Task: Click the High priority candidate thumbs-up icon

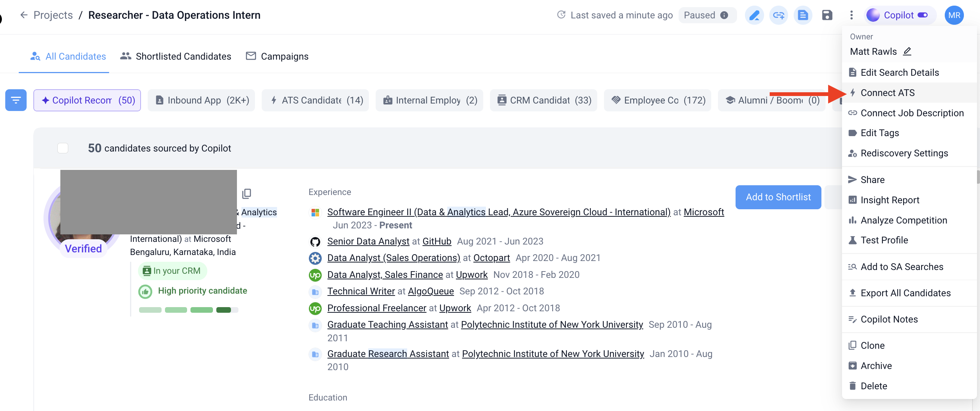Action: click(145, 291)
